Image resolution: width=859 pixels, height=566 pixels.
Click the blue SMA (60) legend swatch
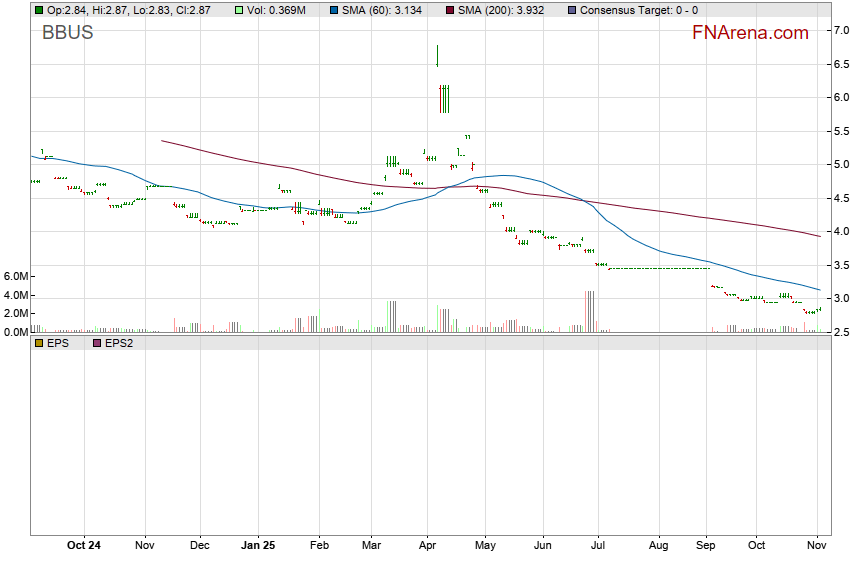click(334, 10)
